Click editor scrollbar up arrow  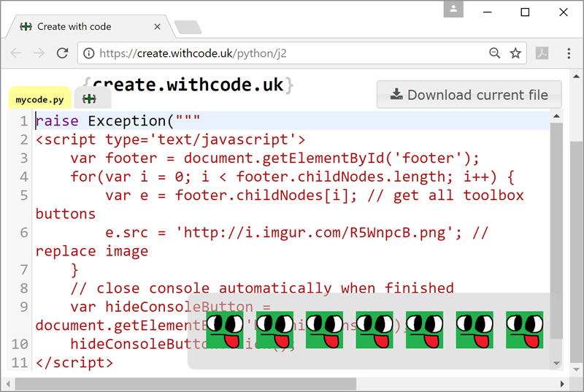point(556,116)
